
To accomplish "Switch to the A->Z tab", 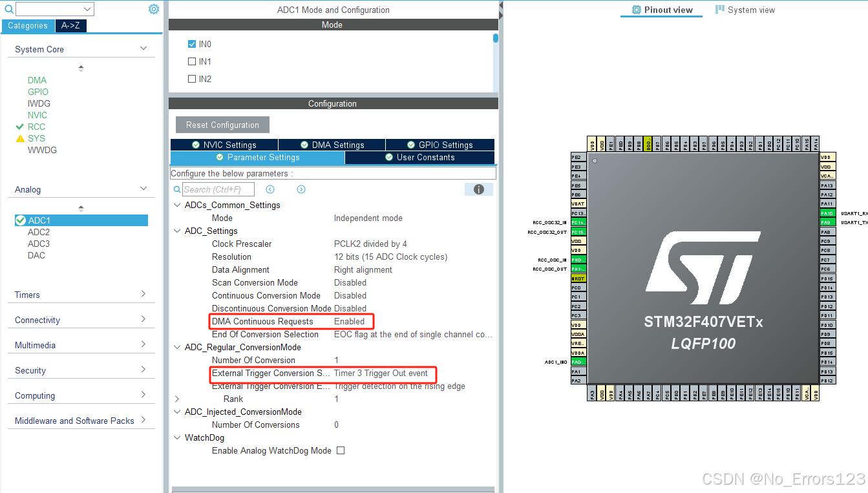I will (x=70, y=25).
